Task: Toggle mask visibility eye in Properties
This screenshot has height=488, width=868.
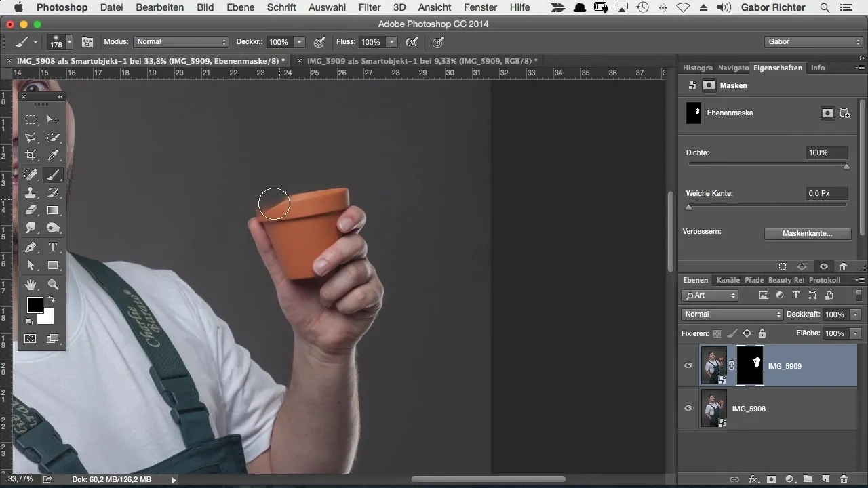Action: pyautogui.click(x=823, y=267)
